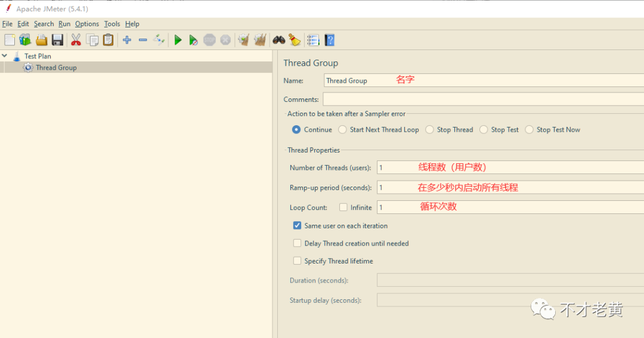Open Search with binoculars icon

[279, 40]
